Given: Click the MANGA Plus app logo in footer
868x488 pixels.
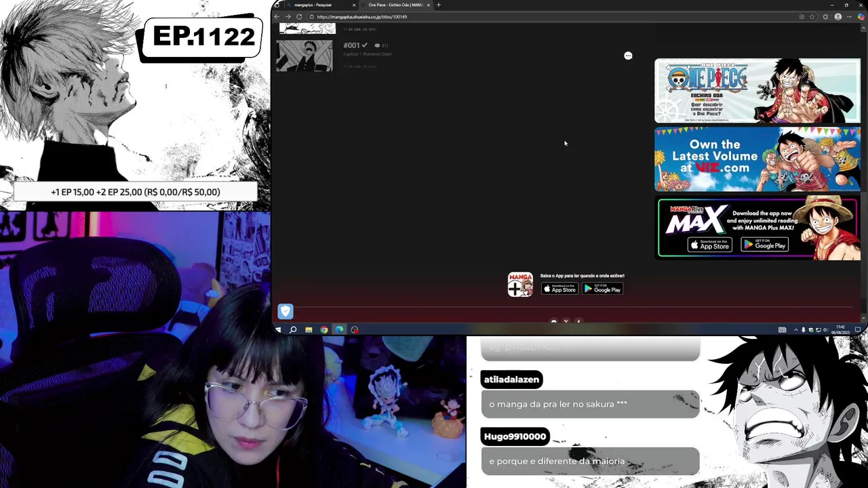Looking at the screenshot, I should click(x=520, y=285).
